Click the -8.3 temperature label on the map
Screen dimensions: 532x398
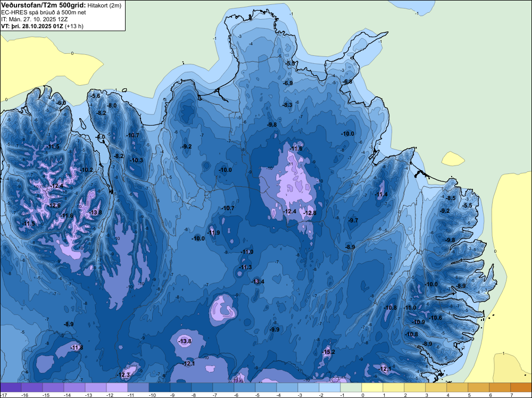pyautogui.click(x=288, y=105)
